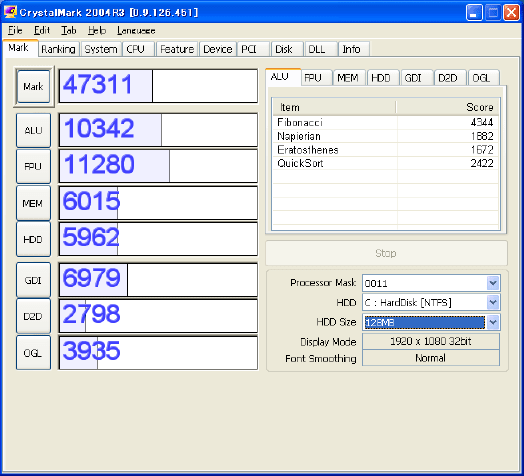524x476 pixels.
Task: Click the GDI score 6979 bar
Action: tap(158, 280)
